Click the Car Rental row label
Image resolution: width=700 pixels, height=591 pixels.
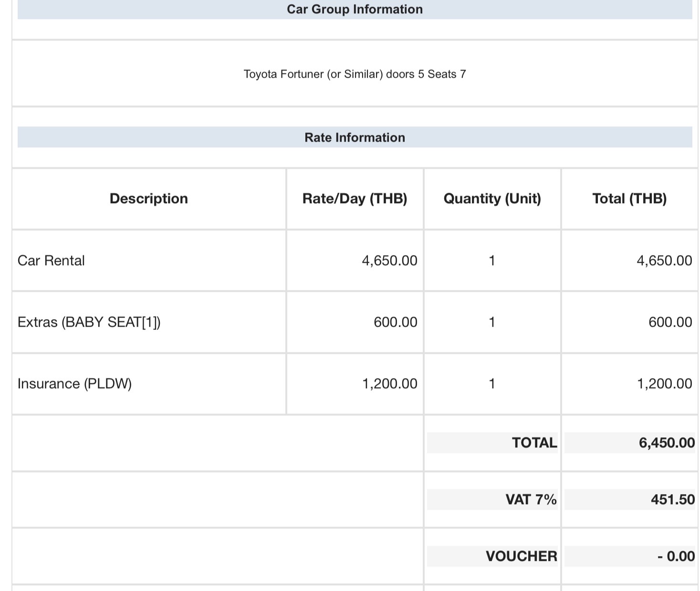pyautogui.click(x=51, y=260)
